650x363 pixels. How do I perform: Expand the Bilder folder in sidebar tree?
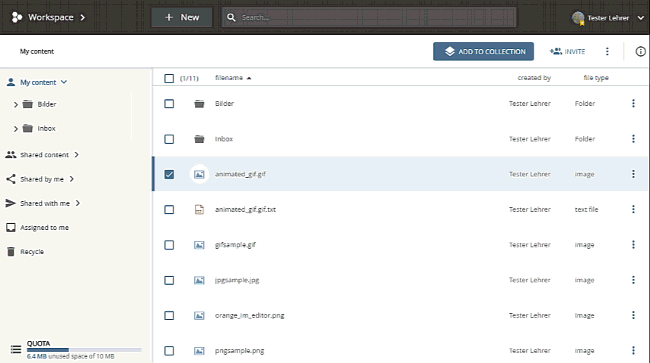point(16,104)
